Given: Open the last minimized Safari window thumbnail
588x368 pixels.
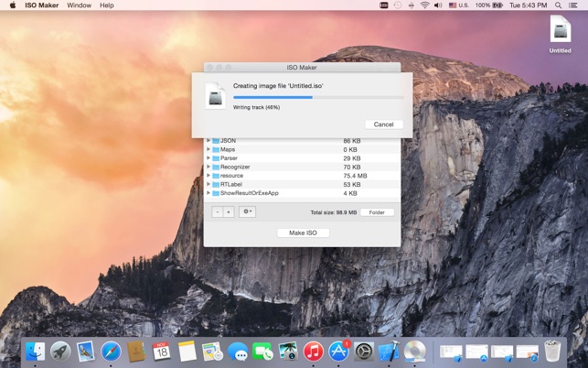Looking at the screenshot, I should [528, 353].
